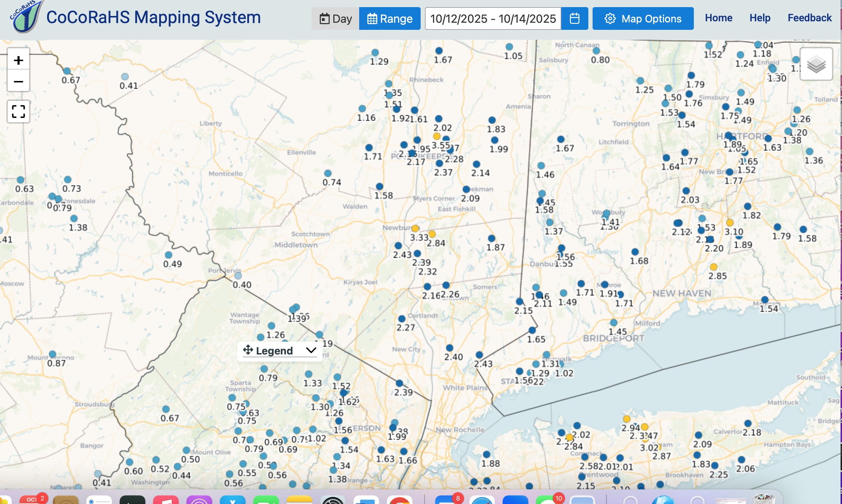Screen dimensions: 842x504
Task: Enter fullscreen map view
Action: pyautogui.click(x=18, y=112)
